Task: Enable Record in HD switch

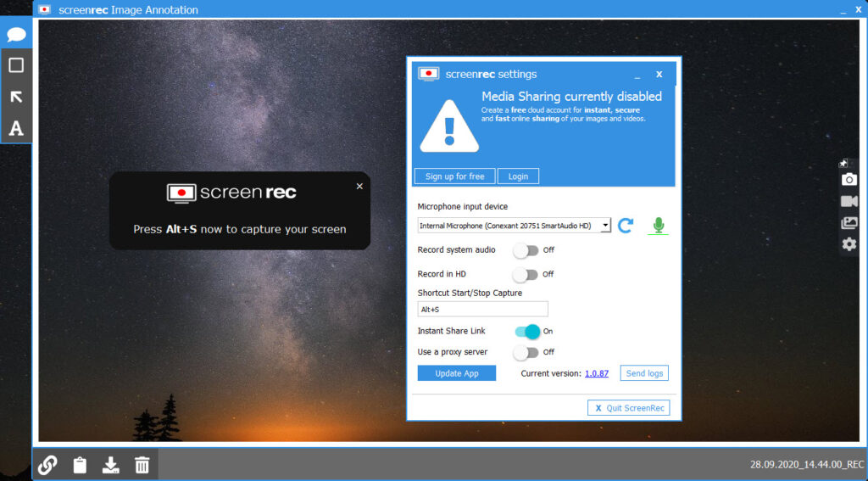Action: click(x=526, y=274)
